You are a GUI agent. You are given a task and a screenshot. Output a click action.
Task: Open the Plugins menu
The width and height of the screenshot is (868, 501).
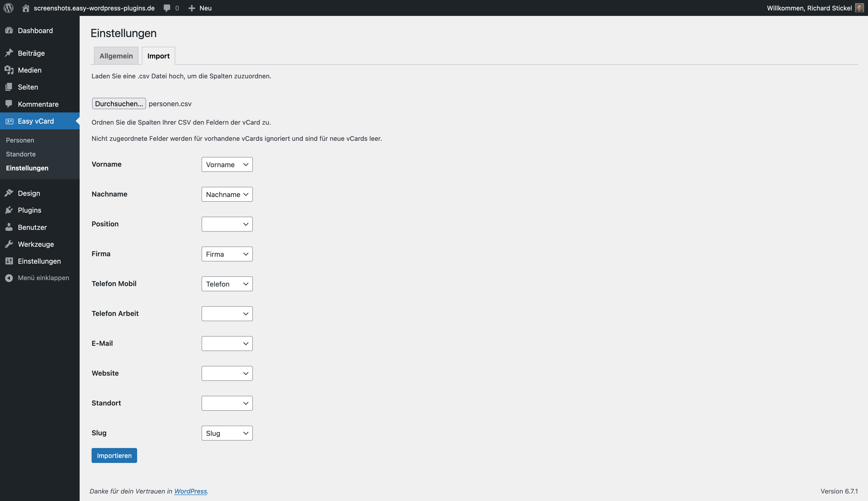(x=40, y=210)
